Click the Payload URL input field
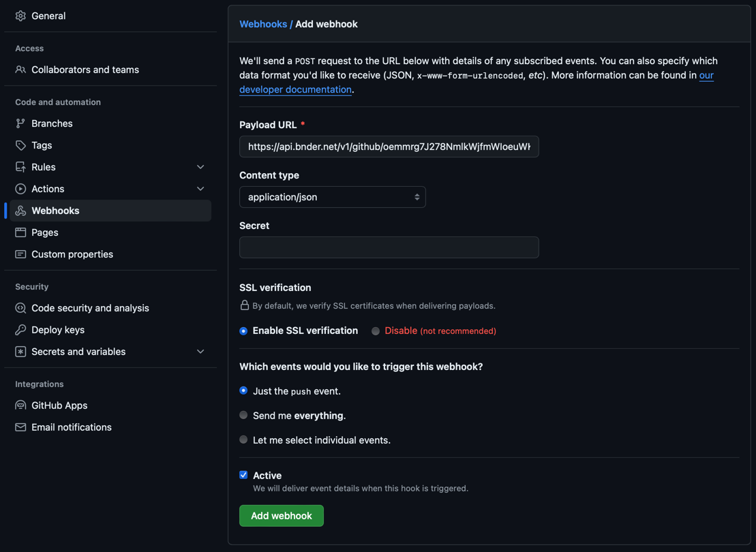 389,147
